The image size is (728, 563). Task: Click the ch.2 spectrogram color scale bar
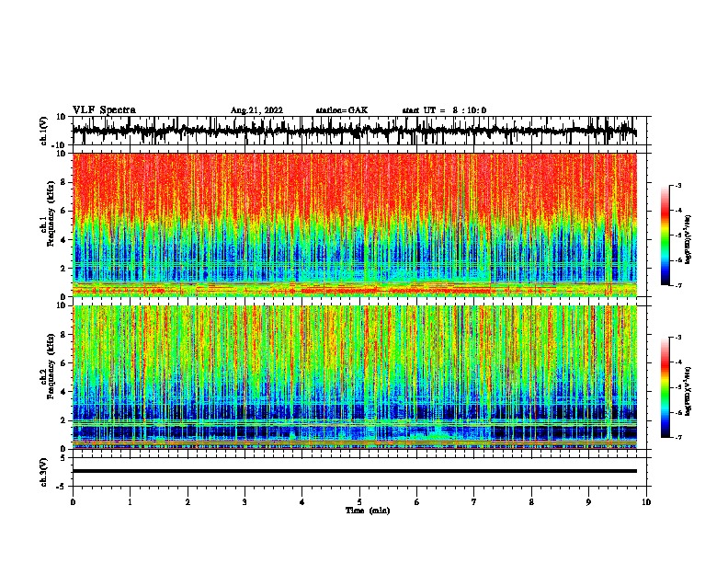tap(665, 387)
